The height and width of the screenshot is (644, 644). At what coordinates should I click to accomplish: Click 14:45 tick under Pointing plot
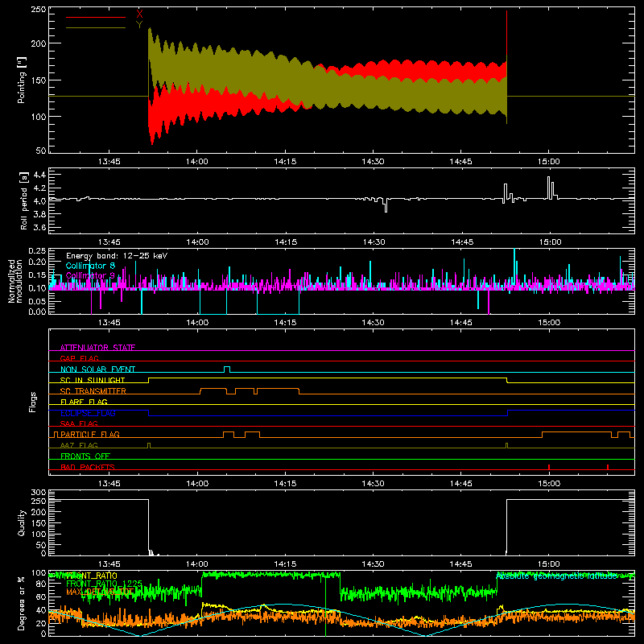[460, 162]
